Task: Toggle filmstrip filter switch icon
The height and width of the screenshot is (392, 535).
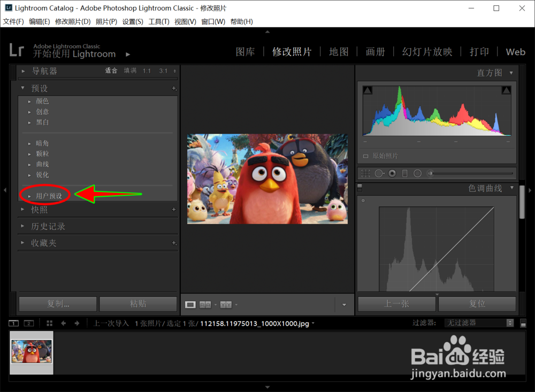Action: click(523, 323)
